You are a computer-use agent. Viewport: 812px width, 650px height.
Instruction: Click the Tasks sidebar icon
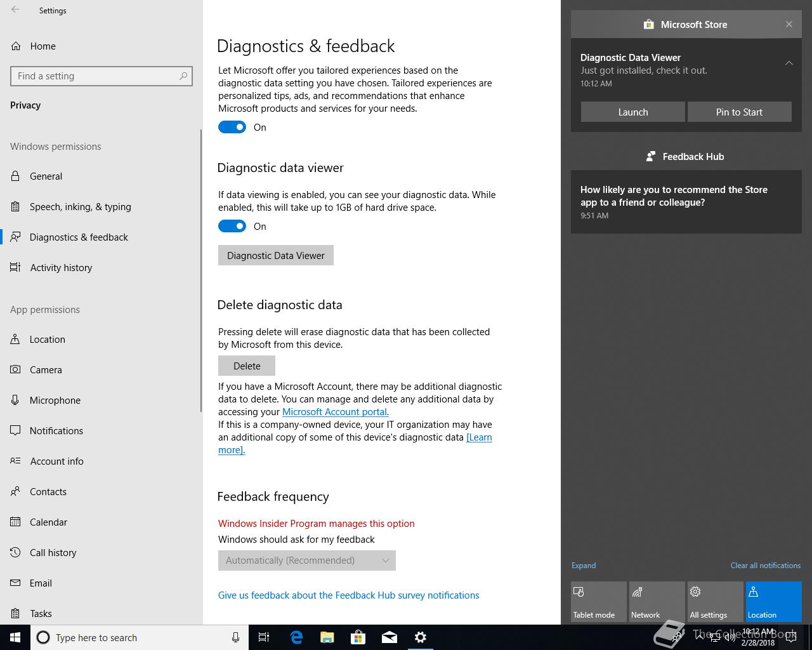15,613
